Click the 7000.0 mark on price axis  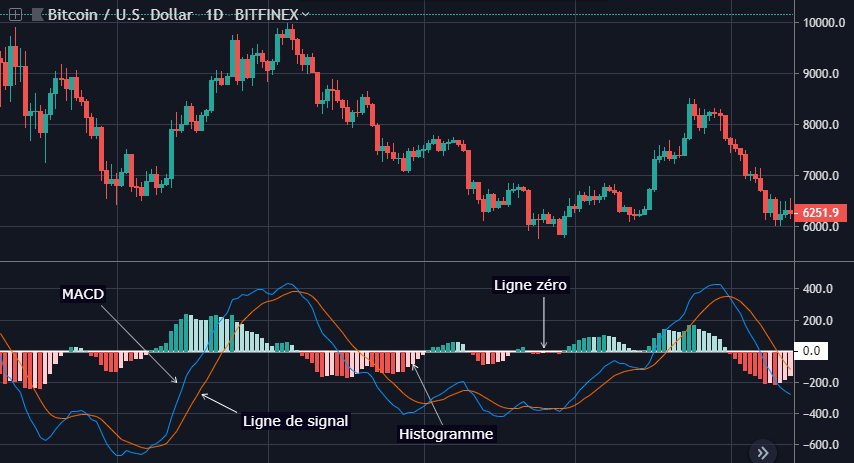click(821, 175)
